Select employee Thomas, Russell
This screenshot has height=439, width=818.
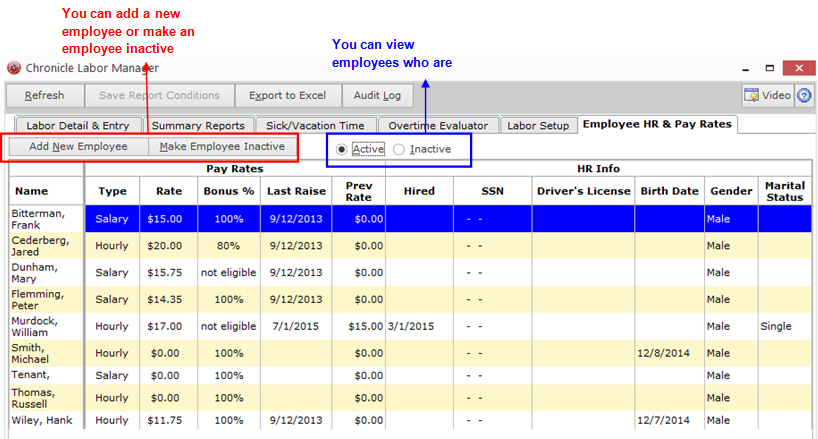pos(46,398)
